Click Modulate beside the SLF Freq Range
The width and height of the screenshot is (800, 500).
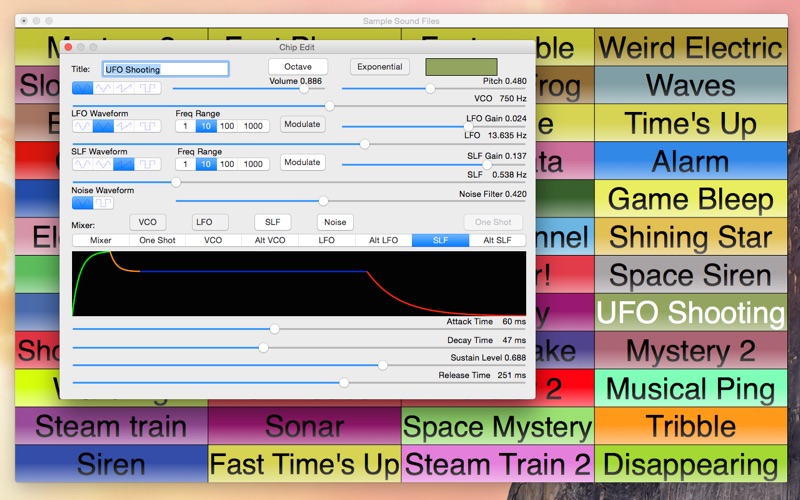coord(303,162)
